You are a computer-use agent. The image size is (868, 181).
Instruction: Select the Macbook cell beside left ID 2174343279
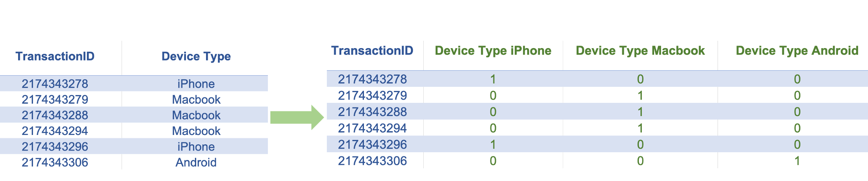tap(196, 100)
